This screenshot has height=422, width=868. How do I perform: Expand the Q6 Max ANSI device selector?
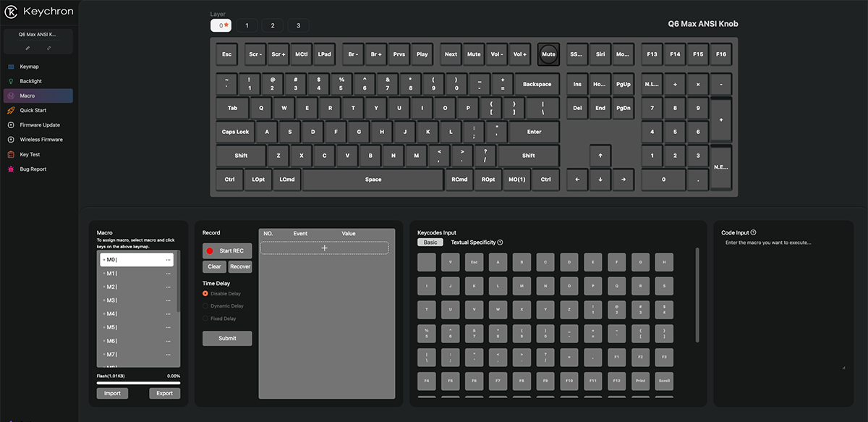(x=38, y=34)
